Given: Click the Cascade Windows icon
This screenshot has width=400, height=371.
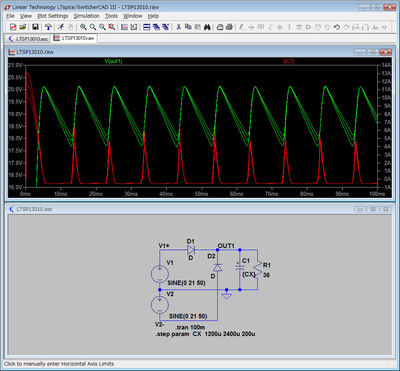Looking at the screenshot, I should (156, 27).
